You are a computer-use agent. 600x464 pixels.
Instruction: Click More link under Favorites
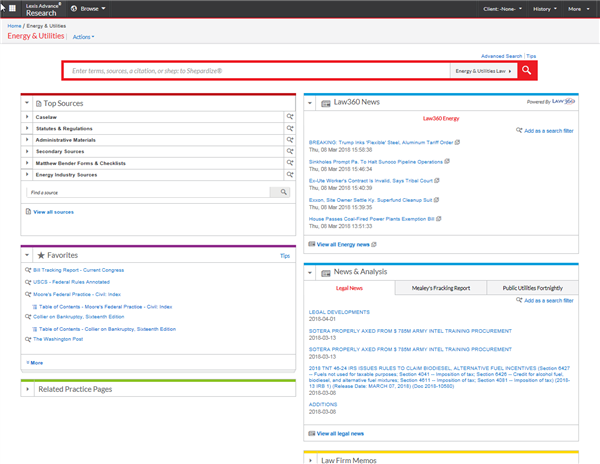tap(35, 363)
